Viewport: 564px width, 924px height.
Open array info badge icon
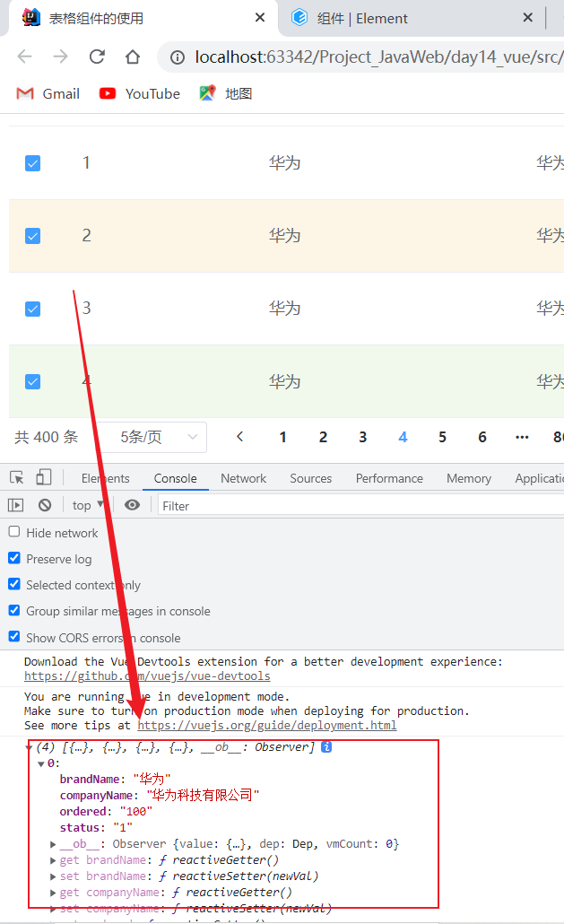coord(326,746)
